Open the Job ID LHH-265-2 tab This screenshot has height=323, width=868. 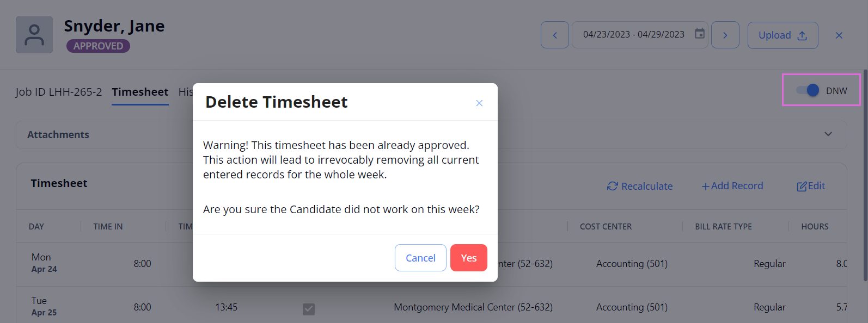point(59,92)
